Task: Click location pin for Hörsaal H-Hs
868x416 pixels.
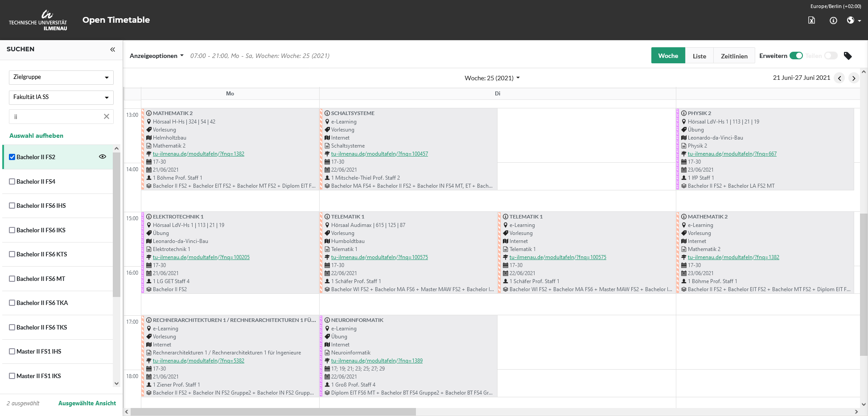Action: (149, 121)
